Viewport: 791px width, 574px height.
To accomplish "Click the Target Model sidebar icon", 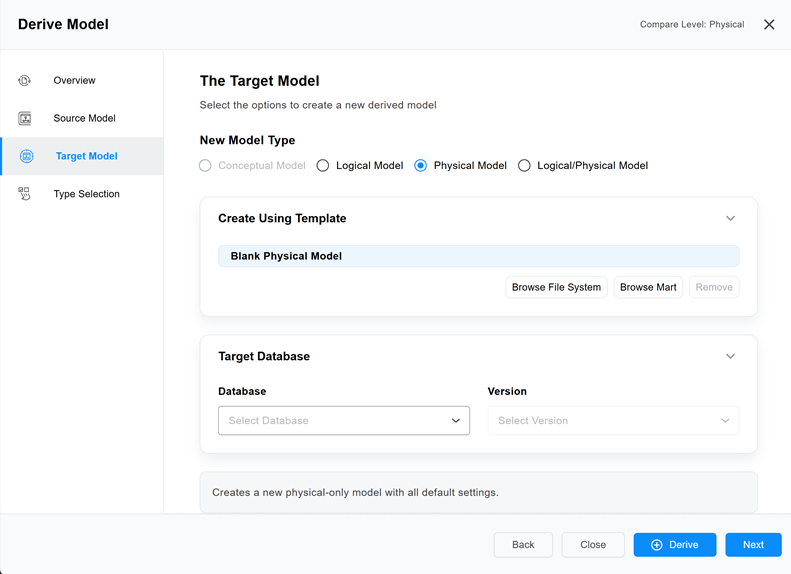I will click(x=27, y=156).
